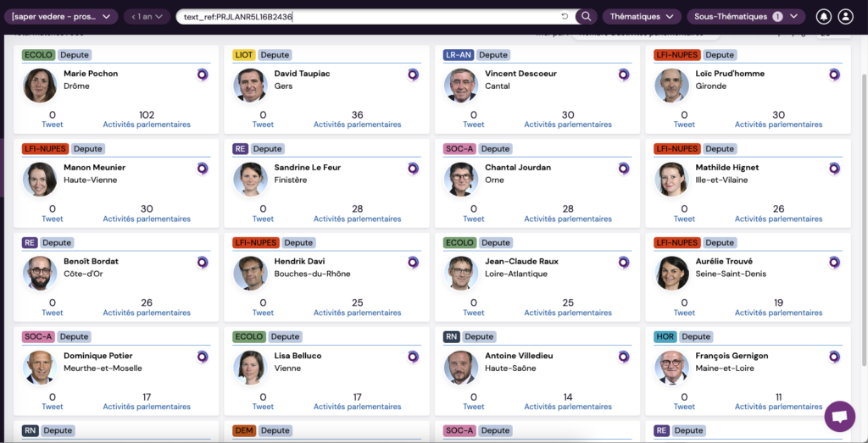Open the '< 1 an' period dropdown
Viewport: 868px width, 443px height.
tap(147, 16)
